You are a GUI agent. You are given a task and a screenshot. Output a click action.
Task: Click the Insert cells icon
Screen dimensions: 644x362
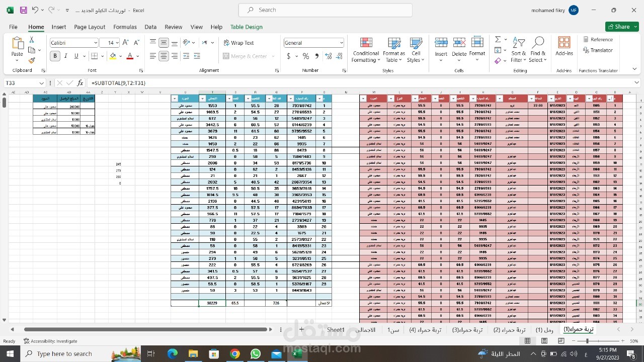point(441,43)
